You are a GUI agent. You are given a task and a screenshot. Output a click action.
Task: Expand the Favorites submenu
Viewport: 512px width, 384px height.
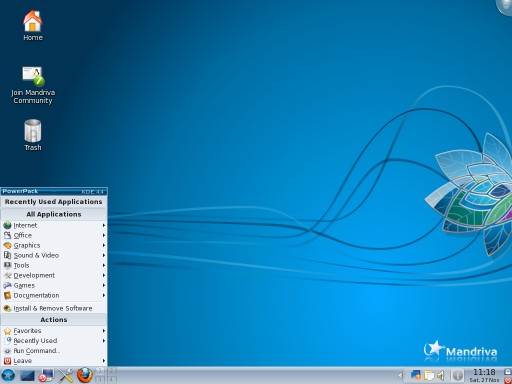[54, 331]
